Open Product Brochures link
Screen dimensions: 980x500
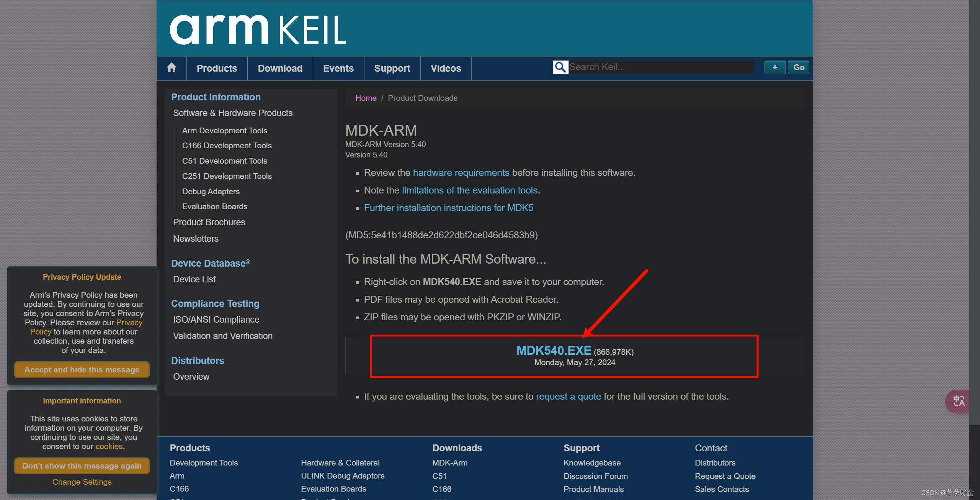tap(209, 222)
